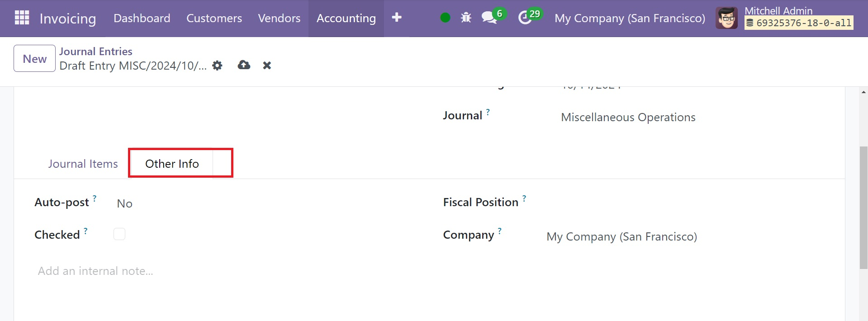Screen dimensions: 868x321
Task: Go to Journal Entries breadcrumb
Action: point(96,52)
